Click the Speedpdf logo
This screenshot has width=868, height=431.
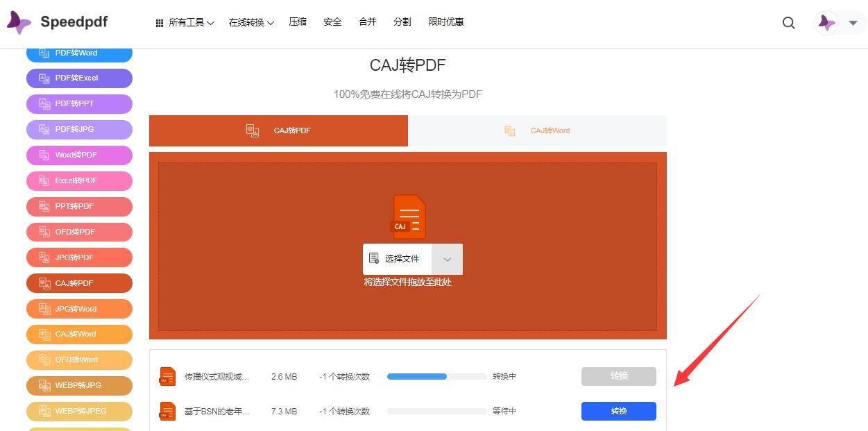pos(58,22)
